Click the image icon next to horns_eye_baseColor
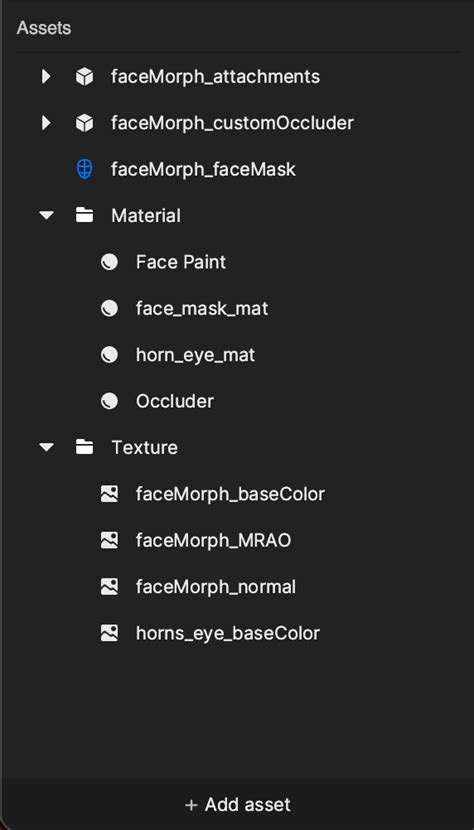 [x=109, y=633]
